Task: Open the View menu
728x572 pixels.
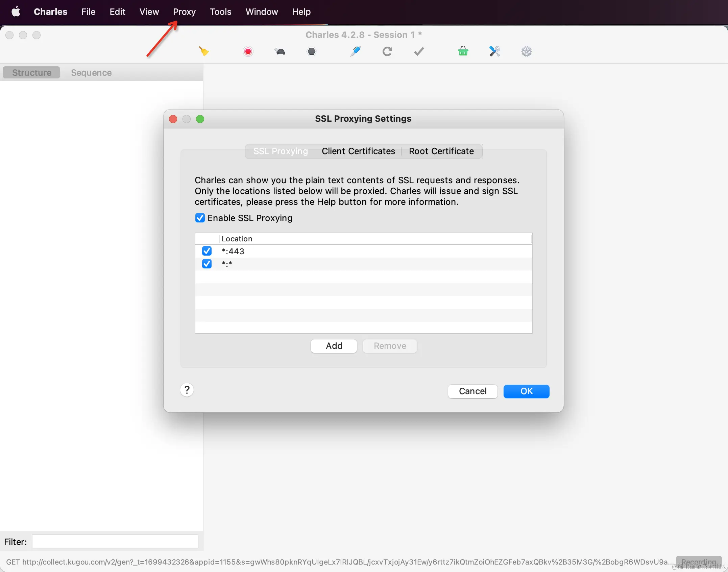Action: pyautogui.click(x=149, y=12)
